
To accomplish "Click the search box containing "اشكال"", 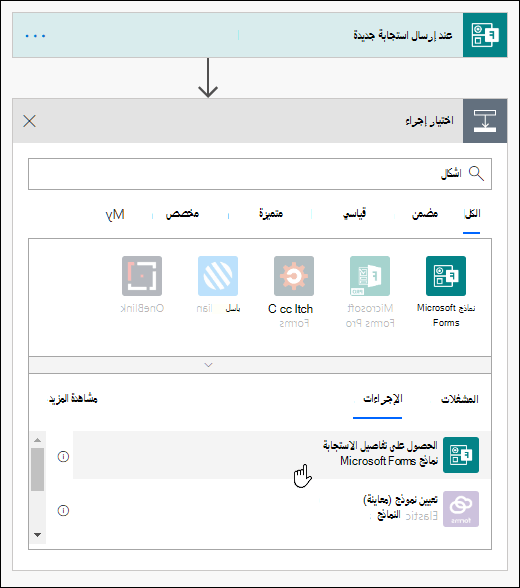I will (260, 174).
